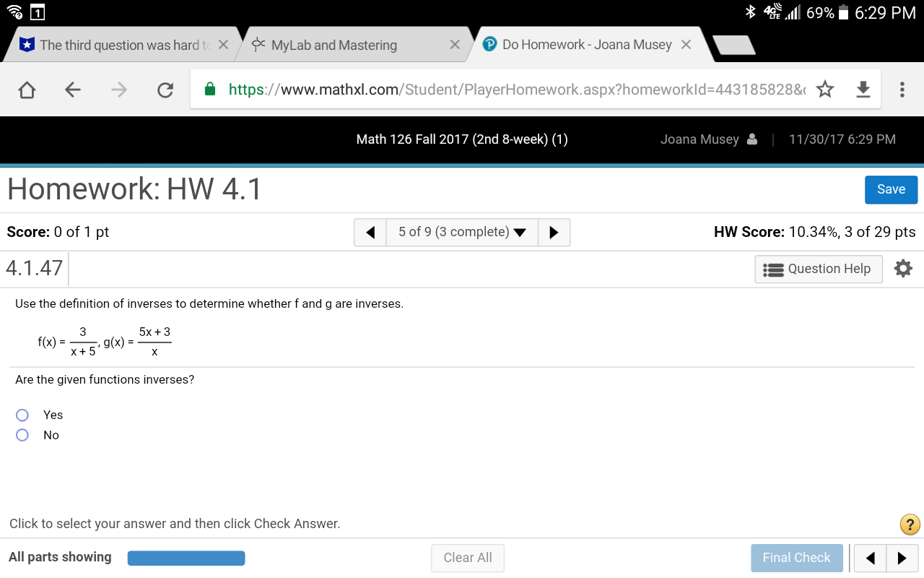This screenshot has height=578, width=924.
Task: Tap the Wi-Fi icon in the status bar
Action: (14, 12)
